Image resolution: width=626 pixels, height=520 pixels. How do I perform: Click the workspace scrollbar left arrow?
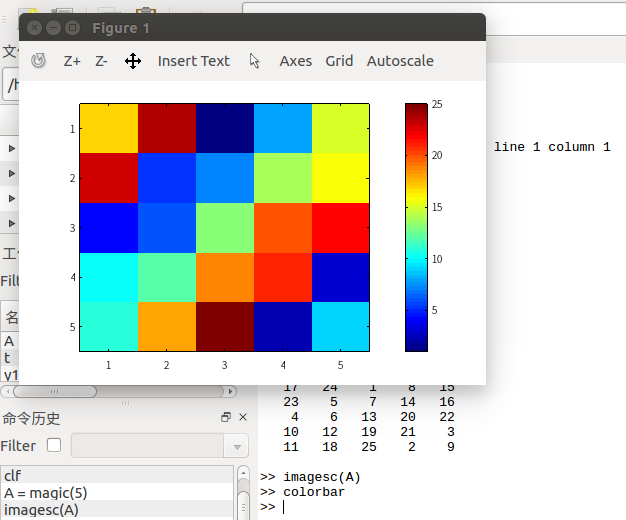[x=8, y=391]
